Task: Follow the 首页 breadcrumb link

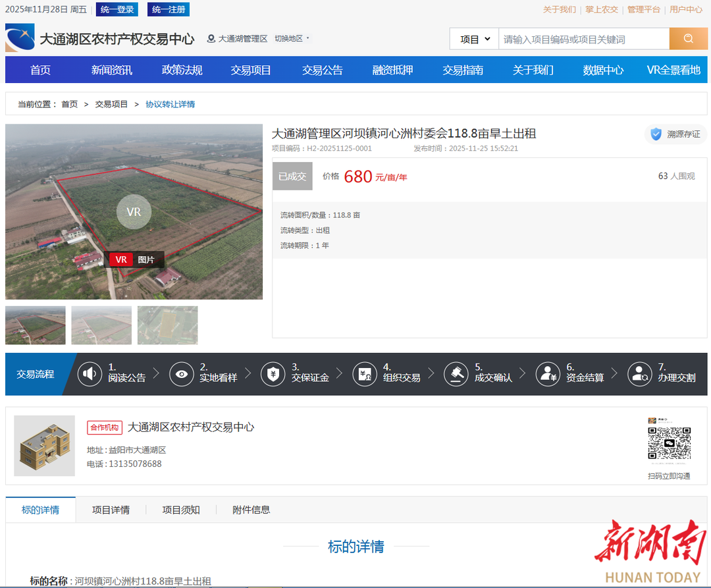Action: pyautogui.click(x=69, y=104)
